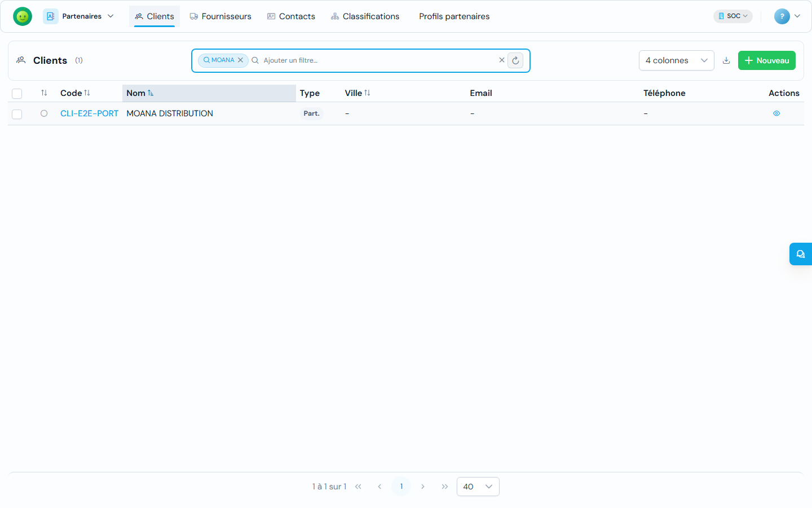Image resolution: width=812 pixels, height=508 pixels.
Task: Open the Fournisseurs tab
Action: pos(220,16)
